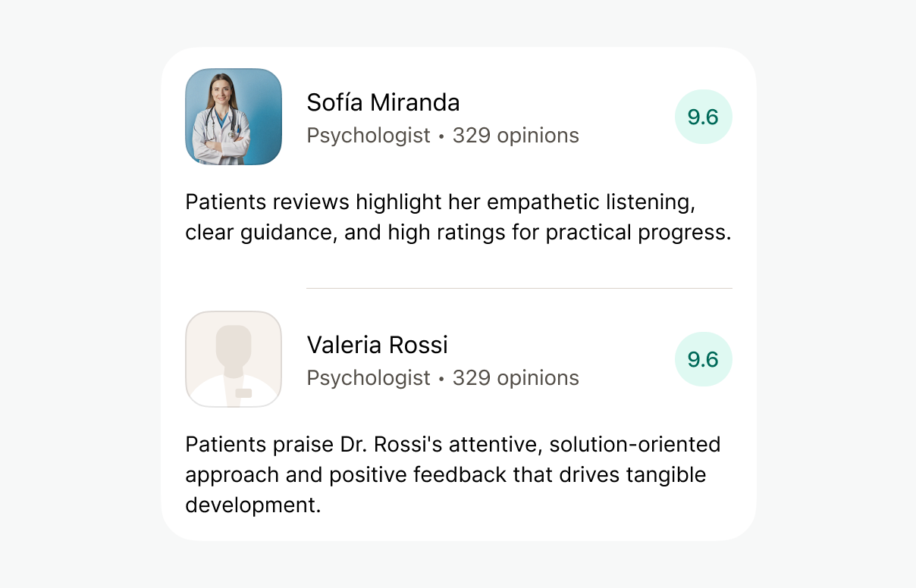Open Sofía Miranda's profile photo
This screenshot has height=588, width=916.
pos(234,117)
